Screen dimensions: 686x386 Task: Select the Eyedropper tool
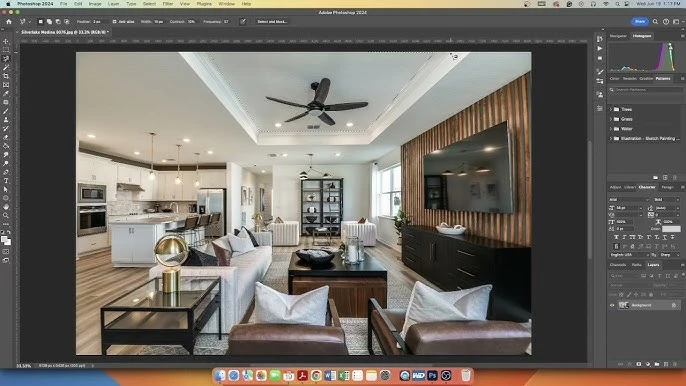(x=6, y=94)
